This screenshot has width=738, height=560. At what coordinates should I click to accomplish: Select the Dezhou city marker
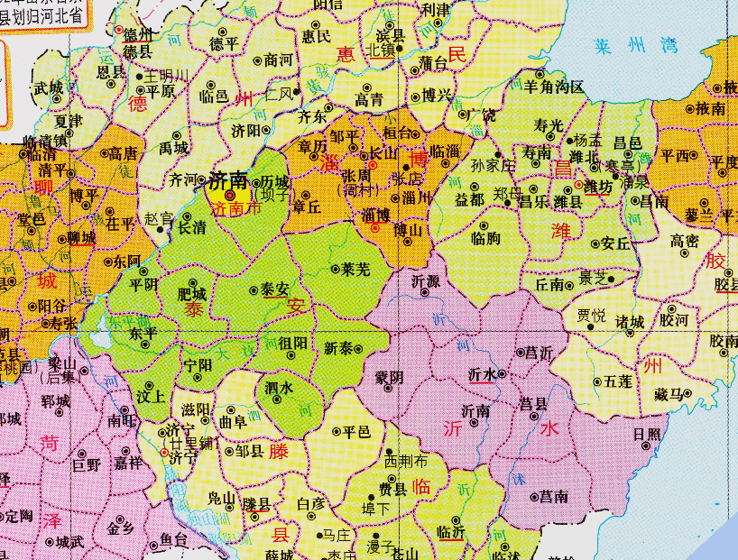pyautogui.click(x=119, y=30)
